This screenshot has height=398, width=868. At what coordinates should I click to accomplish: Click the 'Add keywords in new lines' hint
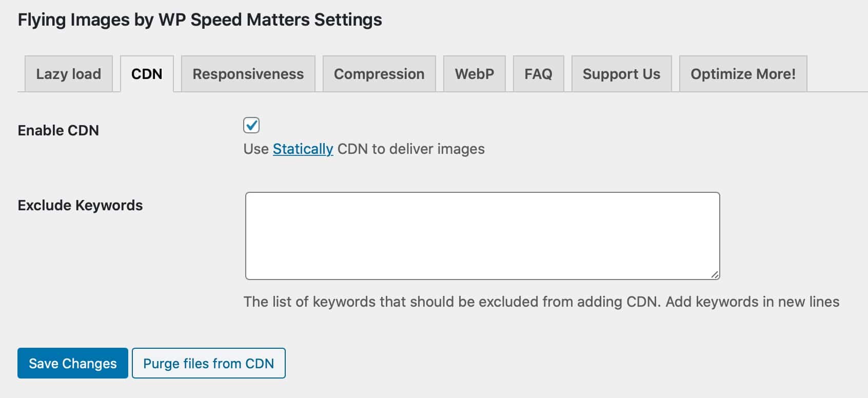click(753, 302)
